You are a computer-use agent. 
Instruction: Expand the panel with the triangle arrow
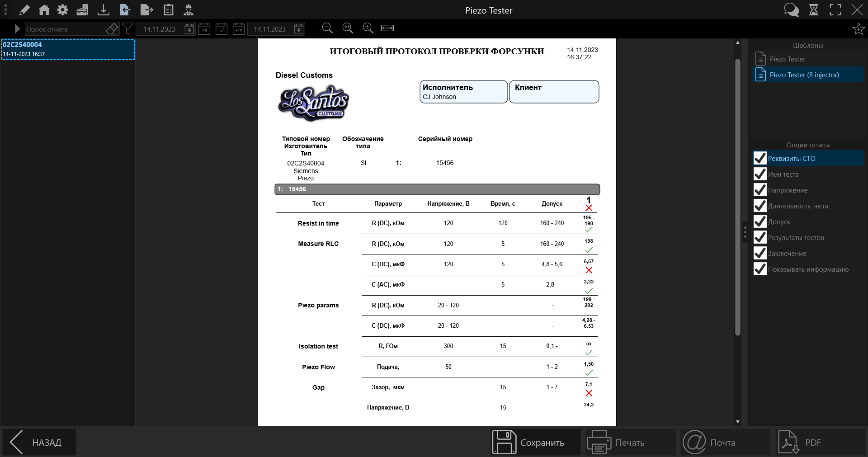pos(17,29)
